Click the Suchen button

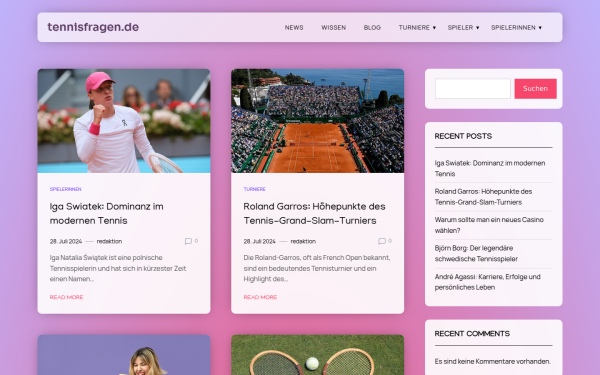pyautogui.click(x=535, y=88)
